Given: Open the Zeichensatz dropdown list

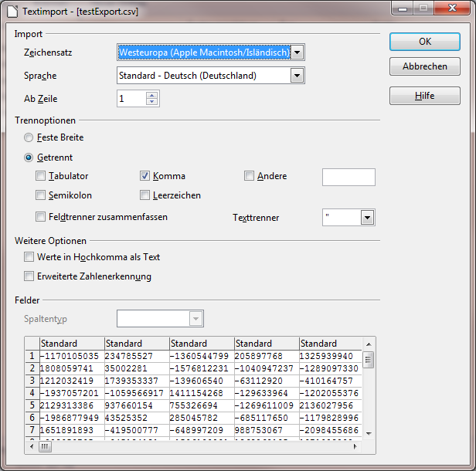Looking at the screenshot, I should pyautogui.click(x=297, y=53).
